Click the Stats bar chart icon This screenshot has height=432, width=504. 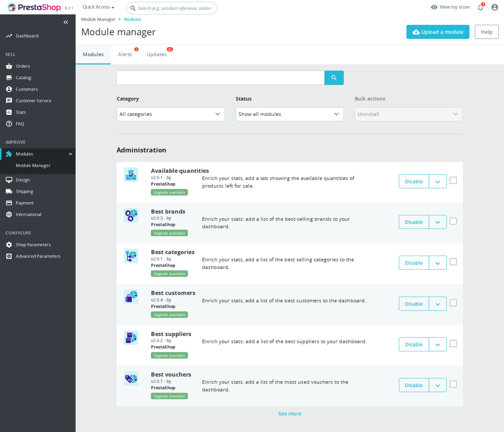9,112
